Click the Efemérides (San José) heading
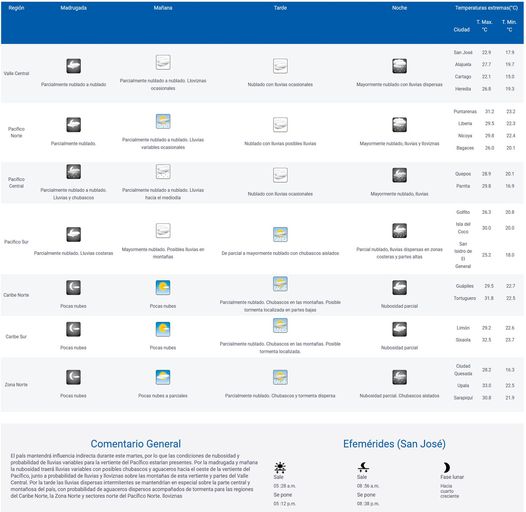Viewport: 526px width, 512px height. point(394,444)
